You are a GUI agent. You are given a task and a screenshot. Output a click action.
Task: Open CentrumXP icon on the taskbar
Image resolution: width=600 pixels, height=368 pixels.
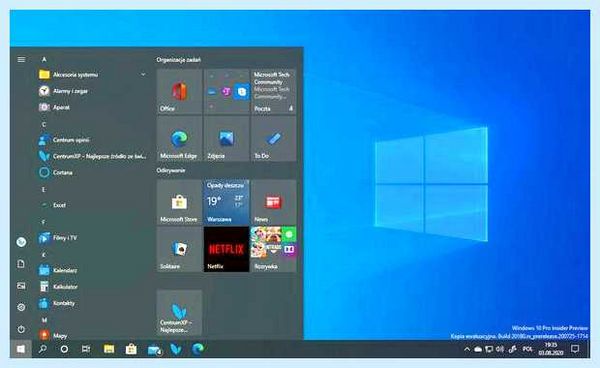point(176,349)
